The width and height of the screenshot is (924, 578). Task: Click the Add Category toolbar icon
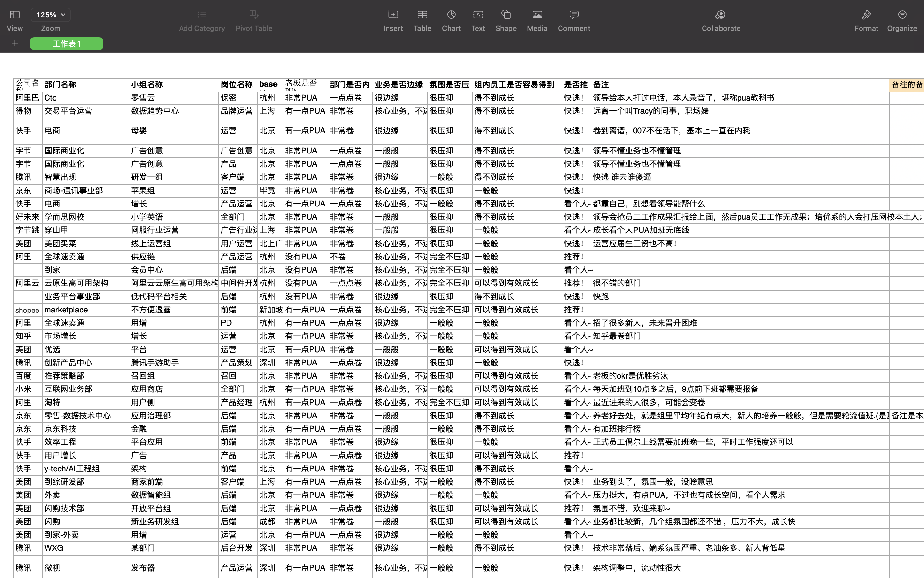(x=201, y=15)
